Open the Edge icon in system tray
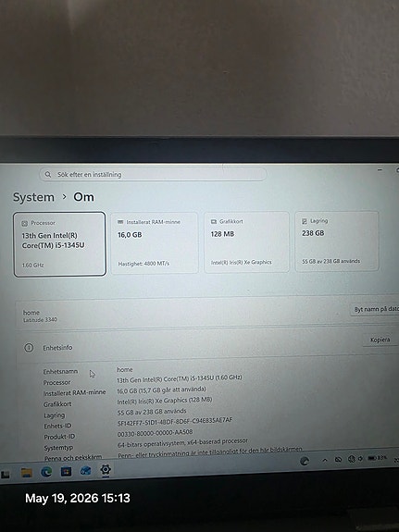The image size is (399, 532). [x=305, y=461]
